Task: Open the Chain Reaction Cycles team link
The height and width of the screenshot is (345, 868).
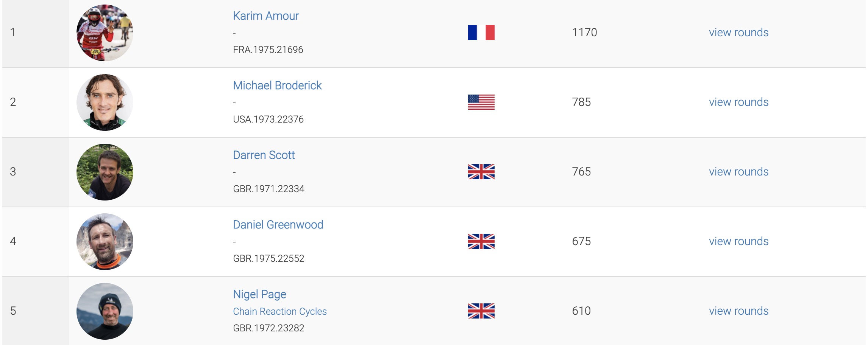Action: pos(280,311)
